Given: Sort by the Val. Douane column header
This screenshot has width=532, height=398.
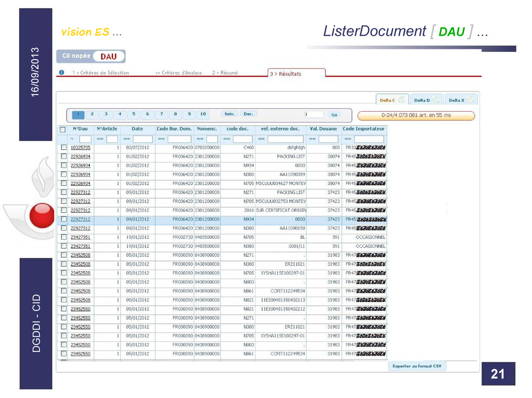Looking at the screenshot, I should (x=323, y=129).
